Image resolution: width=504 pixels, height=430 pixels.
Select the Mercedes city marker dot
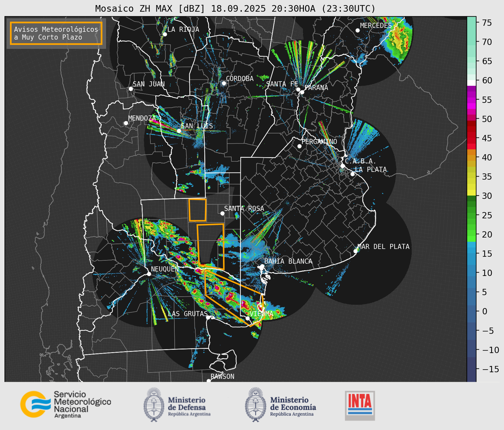click(358, 31)
